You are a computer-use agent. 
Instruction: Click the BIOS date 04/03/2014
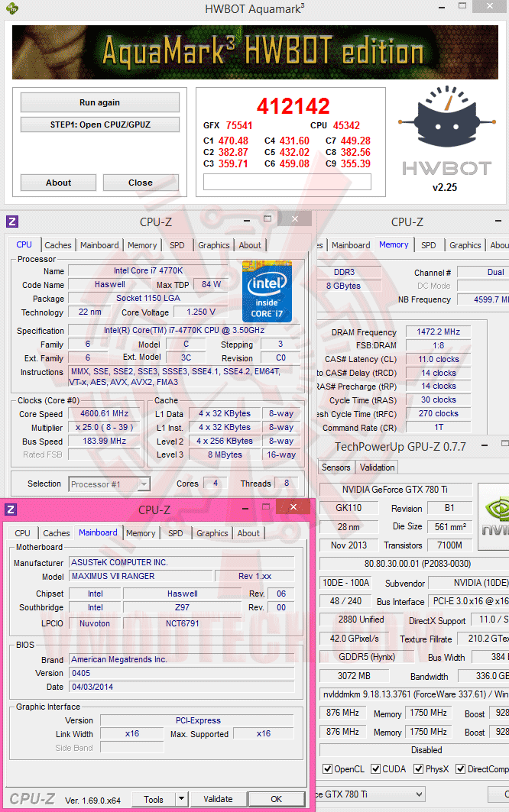181,687
